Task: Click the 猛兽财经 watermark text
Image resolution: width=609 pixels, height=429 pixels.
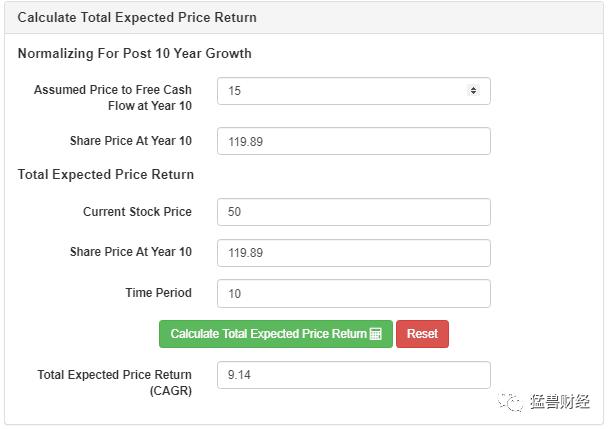Action: click(x=561, y=401)
